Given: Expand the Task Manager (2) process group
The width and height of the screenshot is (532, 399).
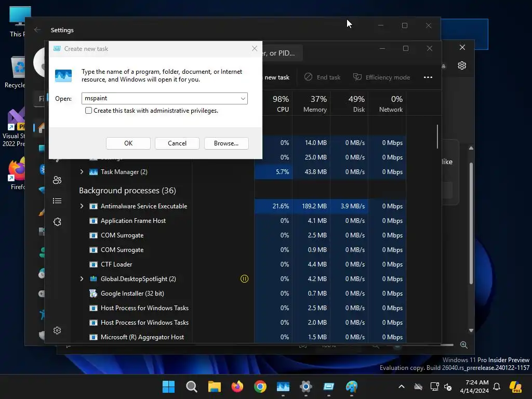Looking at the screenshot, I should click(x=82, y=171).
